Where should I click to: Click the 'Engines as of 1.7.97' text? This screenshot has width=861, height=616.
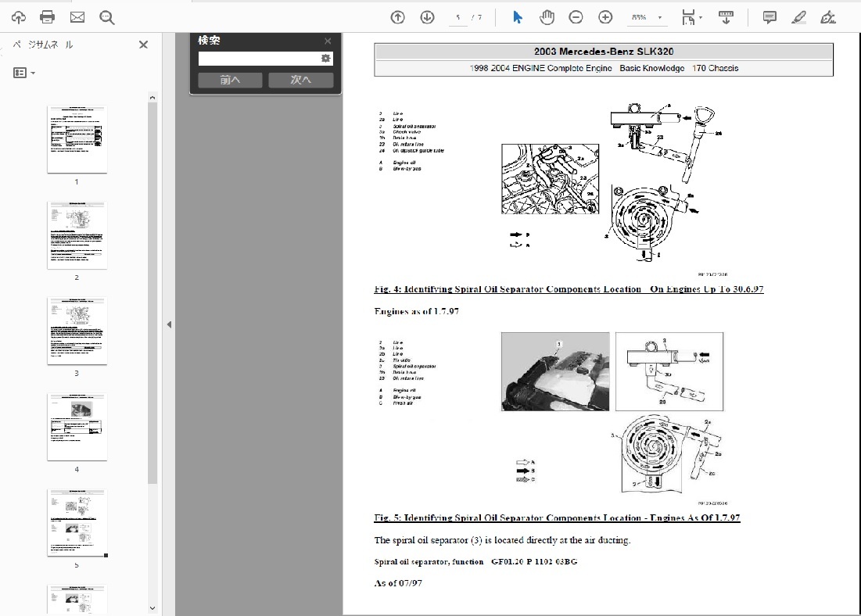[x=416, y=311]
